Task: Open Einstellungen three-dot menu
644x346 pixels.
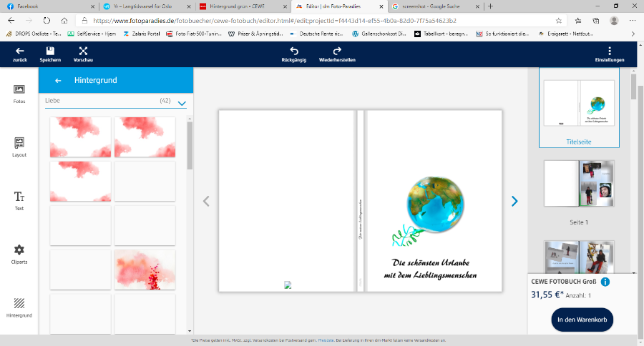Action: pos(610,54)
